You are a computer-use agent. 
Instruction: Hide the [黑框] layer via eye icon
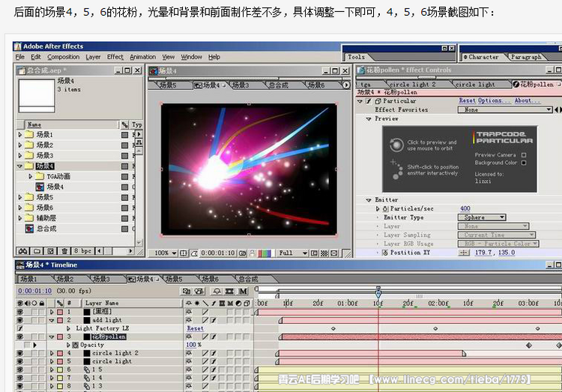(20, 312)
